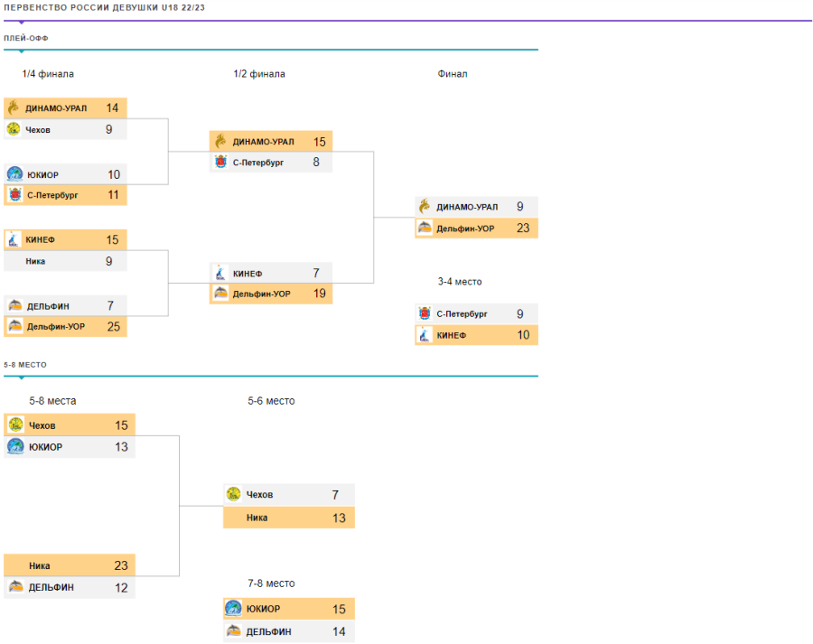The width and height of the screenshot is (813, 644).
Task: Select the Ника team name in the 1/4 final
Action: 36,262
